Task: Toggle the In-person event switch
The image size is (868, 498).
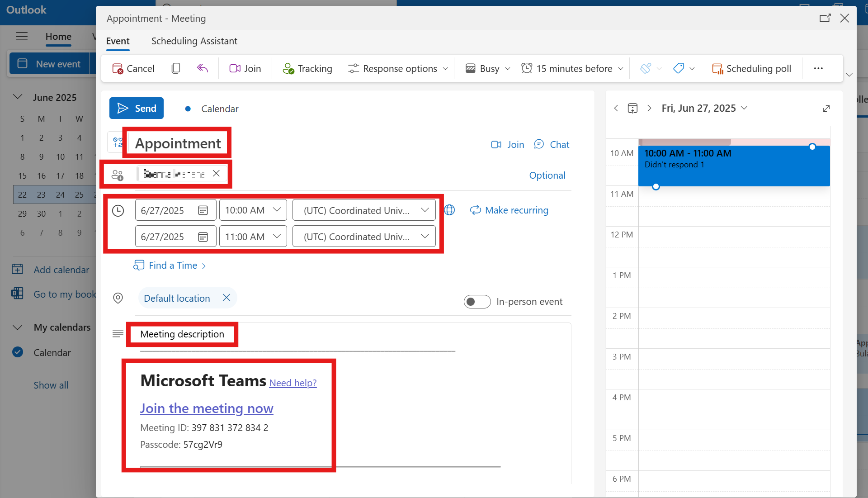Action: tap(477, 302)
